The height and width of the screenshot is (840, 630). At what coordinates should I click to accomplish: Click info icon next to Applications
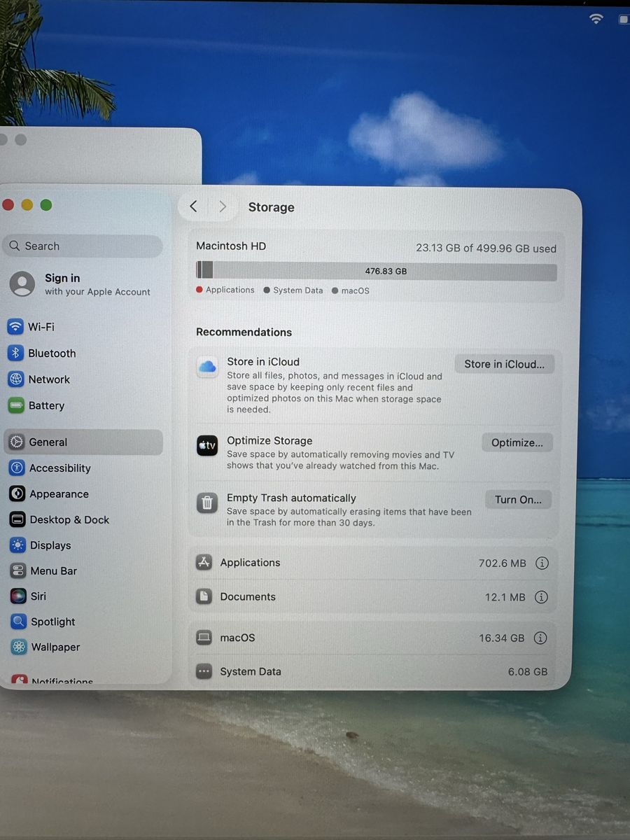541,563
